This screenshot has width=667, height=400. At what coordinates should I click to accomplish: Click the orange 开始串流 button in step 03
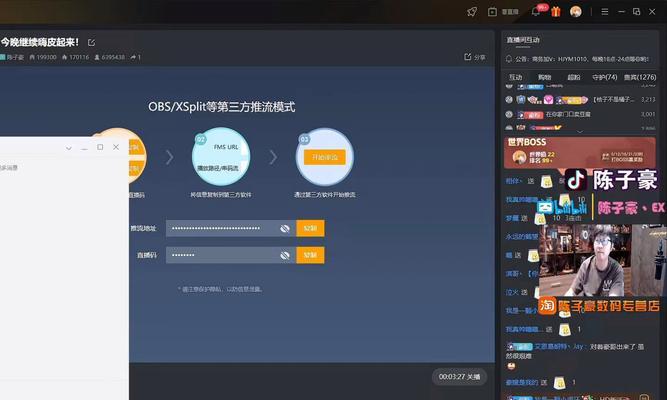point(325,157)
